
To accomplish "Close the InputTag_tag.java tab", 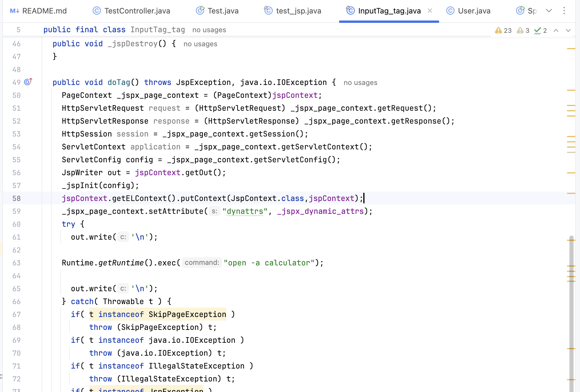I will (430, 11).
